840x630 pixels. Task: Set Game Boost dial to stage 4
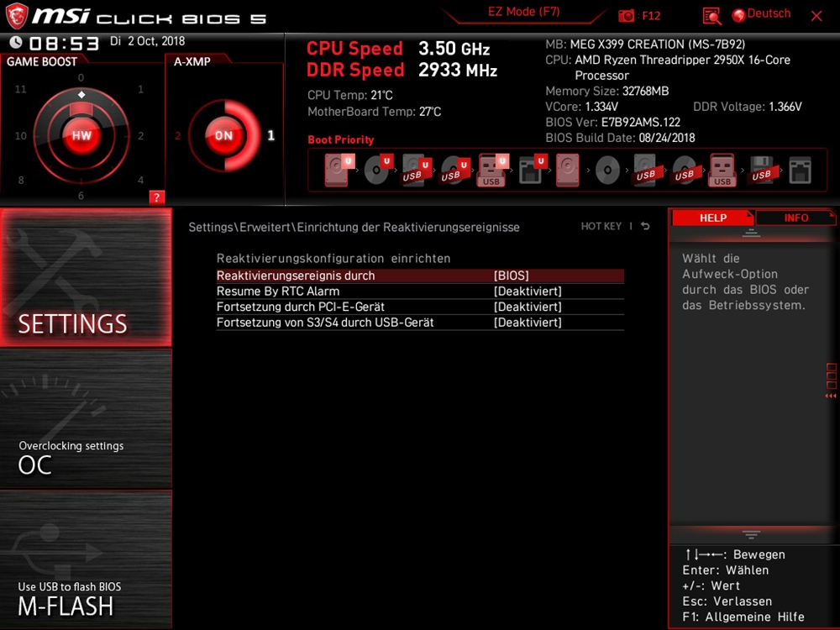click(140, 180)
